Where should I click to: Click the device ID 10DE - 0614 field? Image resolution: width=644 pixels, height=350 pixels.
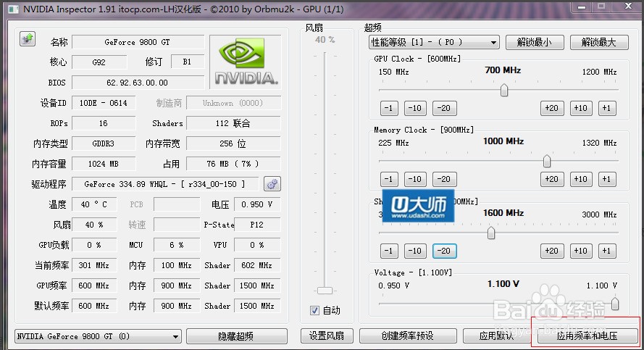pos(104,103)
